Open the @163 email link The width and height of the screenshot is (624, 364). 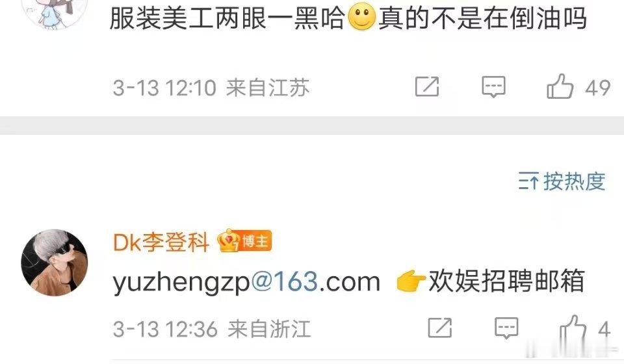284,281
